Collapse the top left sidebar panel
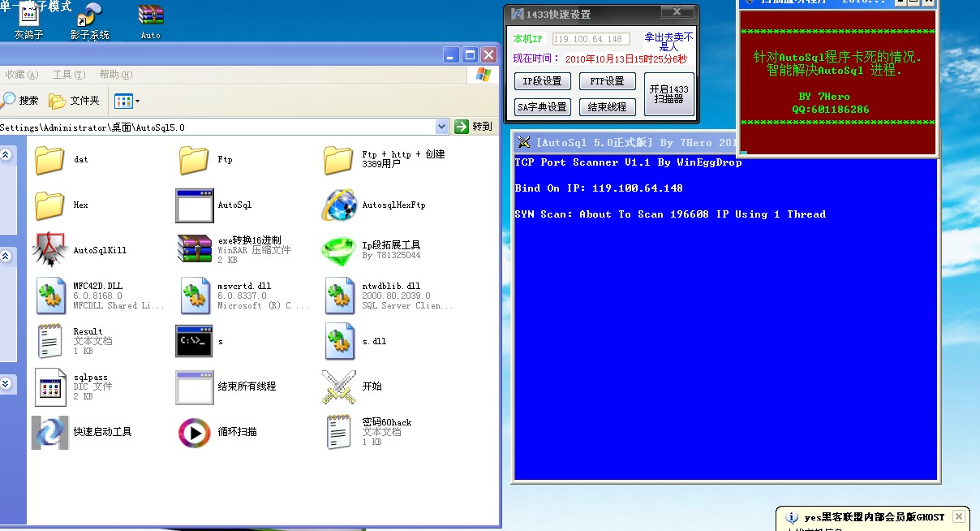980x531 pixels. pos(6,154)
